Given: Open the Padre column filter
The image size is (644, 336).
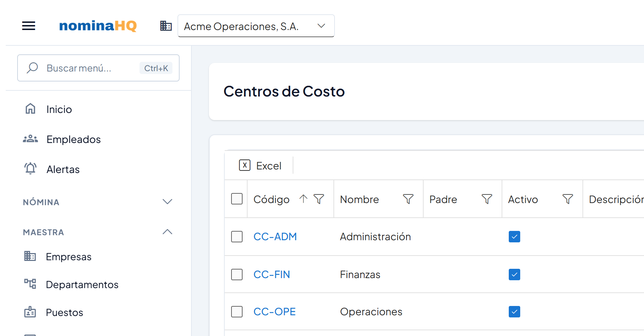Looking at the screenshot, I should point(487,199).
